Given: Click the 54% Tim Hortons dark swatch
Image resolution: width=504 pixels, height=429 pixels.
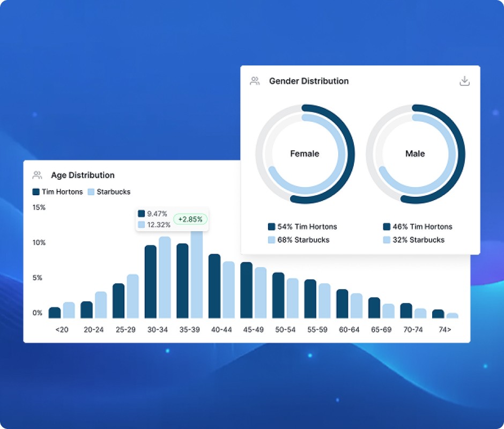Looking at the screenshot, I should [271, 227].
